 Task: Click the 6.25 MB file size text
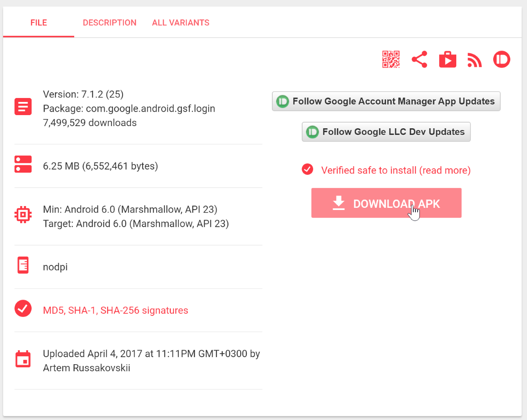[101, 166]
